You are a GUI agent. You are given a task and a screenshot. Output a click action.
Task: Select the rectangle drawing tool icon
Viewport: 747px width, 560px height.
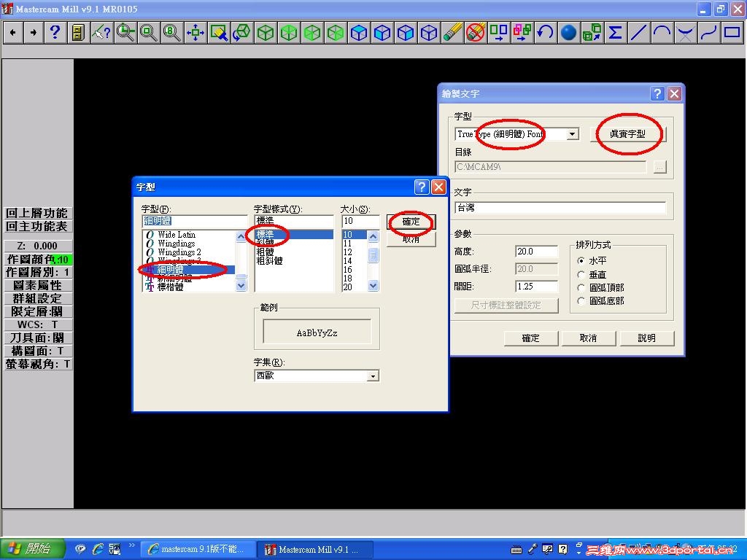click(x=732, y=33)
